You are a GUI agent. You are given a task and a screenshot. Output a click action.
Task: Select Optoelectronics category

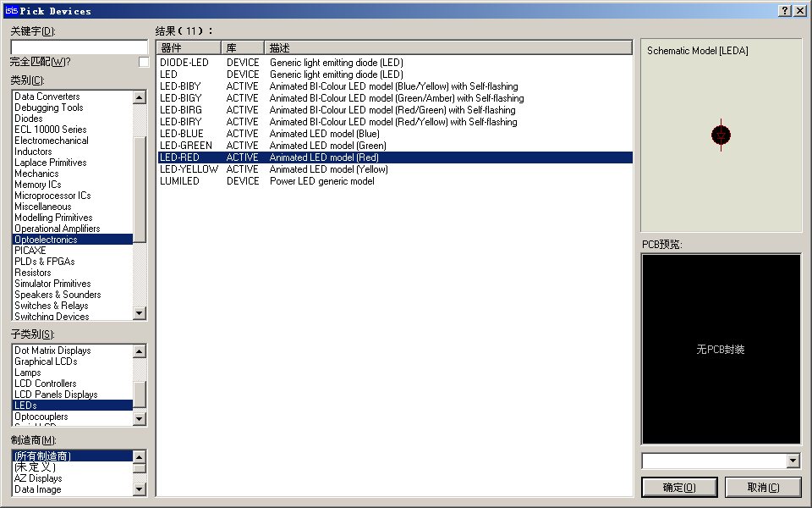[73, 240]
